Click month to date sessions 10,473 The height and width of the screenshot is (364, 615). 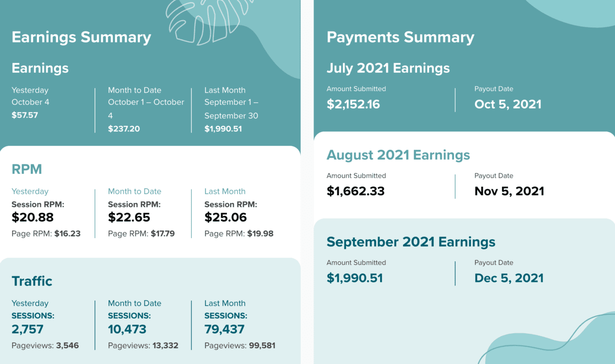[x=127, y=329]
